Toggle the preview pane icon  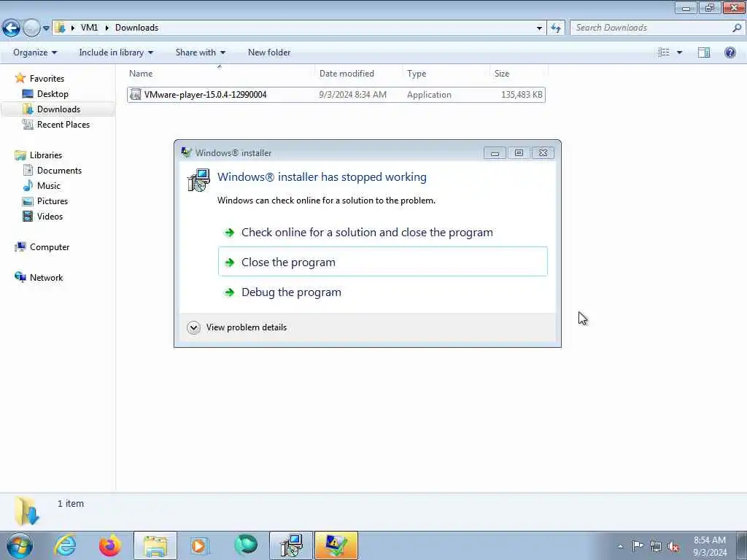pos(704,52)
